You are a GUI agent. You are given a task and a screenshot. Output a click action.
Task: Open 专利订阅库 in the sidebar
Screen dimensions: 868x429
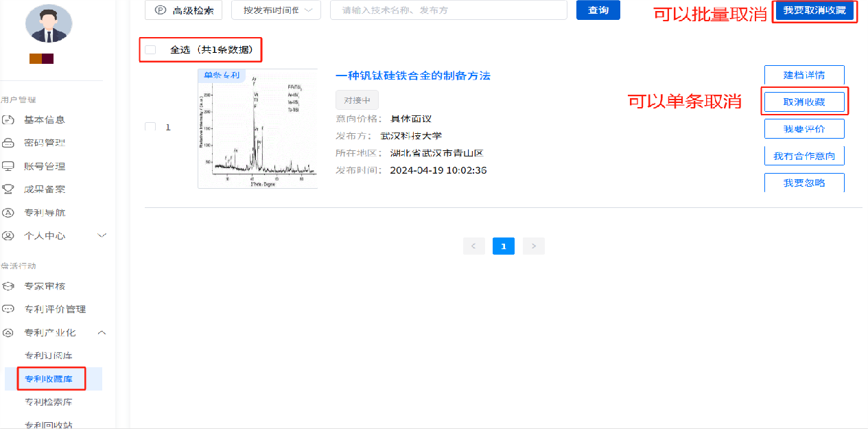click(49, 356)
